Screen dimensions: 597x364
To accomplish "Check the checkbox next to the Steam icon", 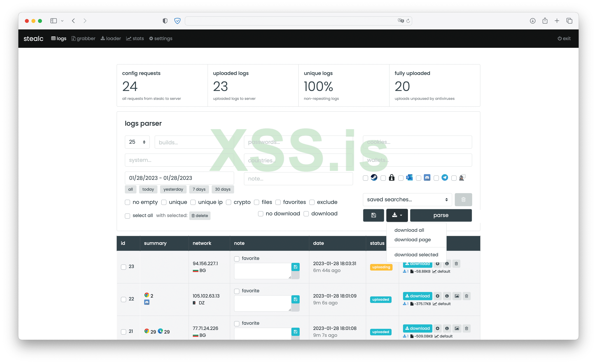I will click(x=365, y=178).
